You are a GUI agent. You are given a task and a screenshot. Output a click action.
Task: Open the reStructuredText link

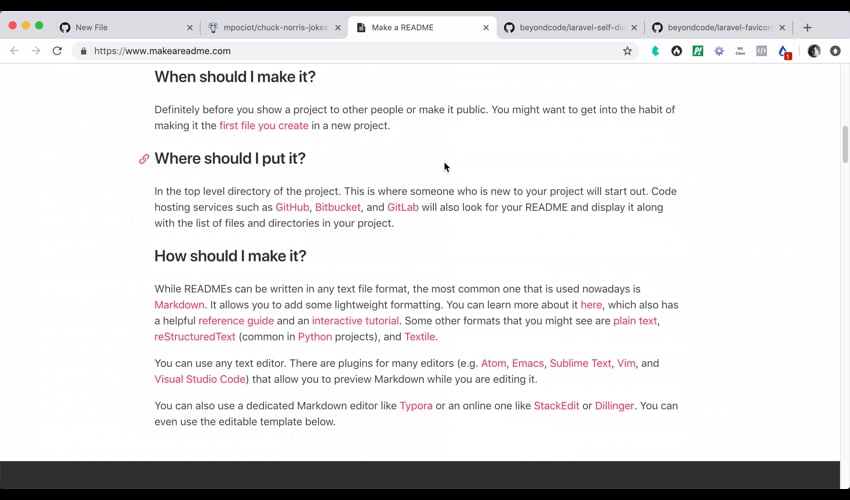195,336
